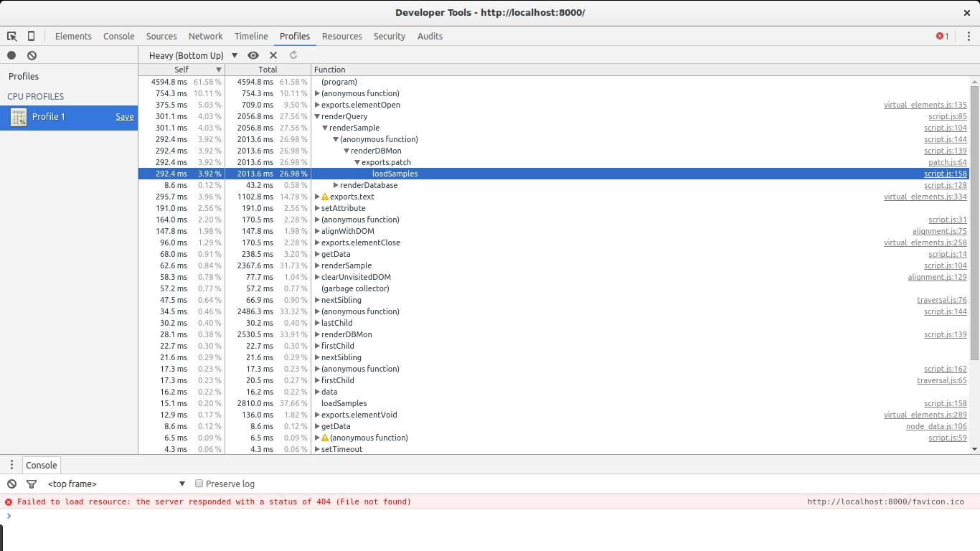Expand the exports.elementVoid row
980x551 pixels.
[317, 415]
